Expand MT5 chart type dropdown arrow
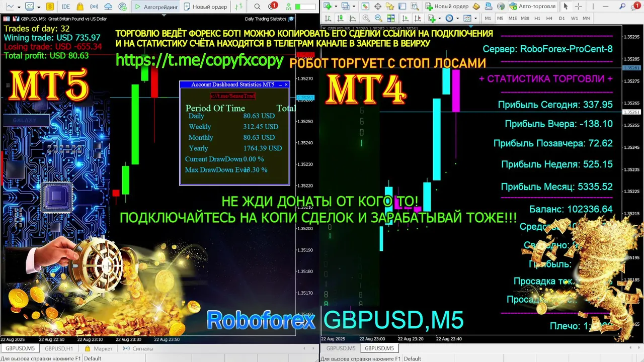The image size is (644, 362). (x=19, y=7)
